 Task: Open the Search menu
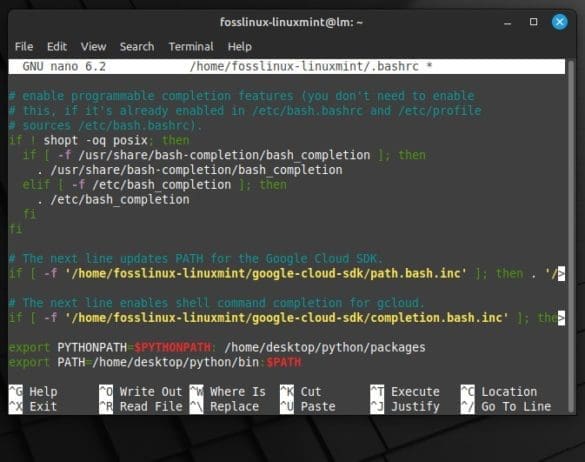pyautogui.click(x=137, y=47)
